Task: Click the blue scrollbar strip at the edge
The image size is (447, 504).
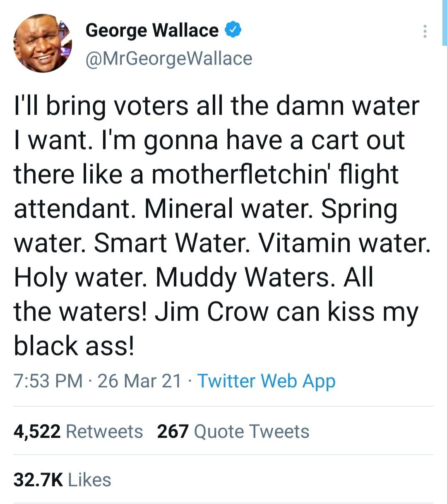Action: pyautogui.click(x=445, y=22)
